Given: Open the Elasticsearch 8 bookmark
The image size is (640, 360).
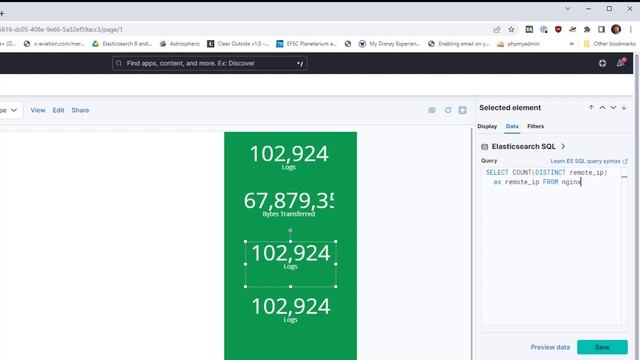Looking at the screenshot, I should tap(122, 44).
